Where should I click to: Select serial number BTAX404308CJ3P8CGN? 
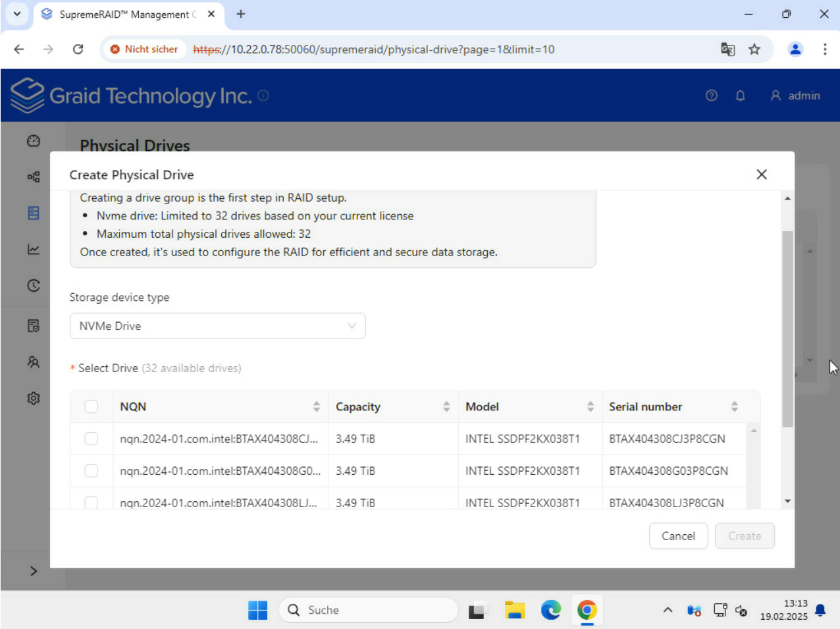(667, 439)
